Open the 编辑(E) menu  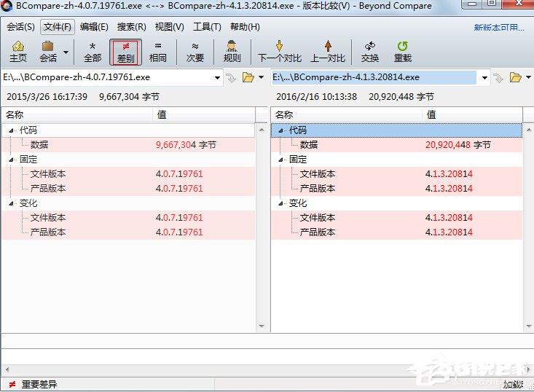tap(94, 27)
